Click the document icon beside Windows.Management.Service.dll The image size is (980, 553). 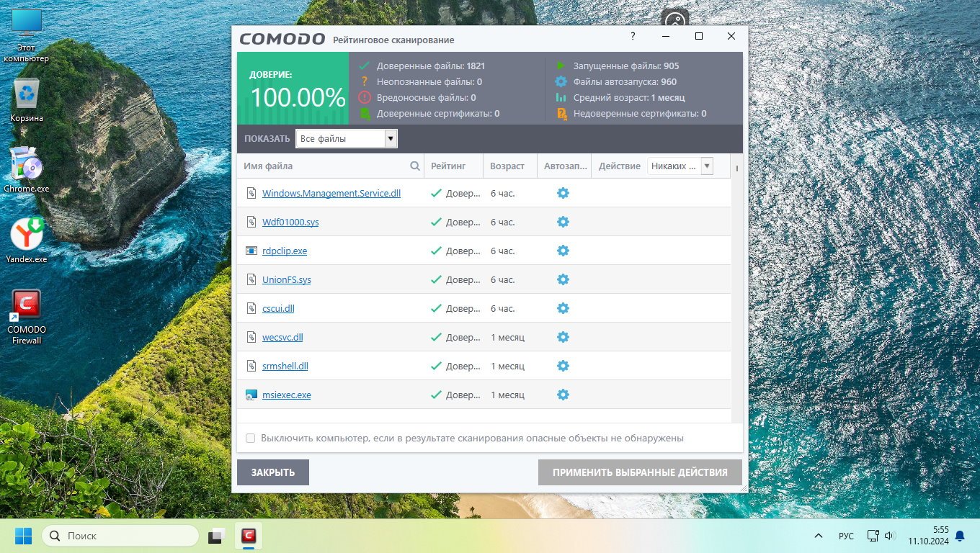[x=251, y=193]
